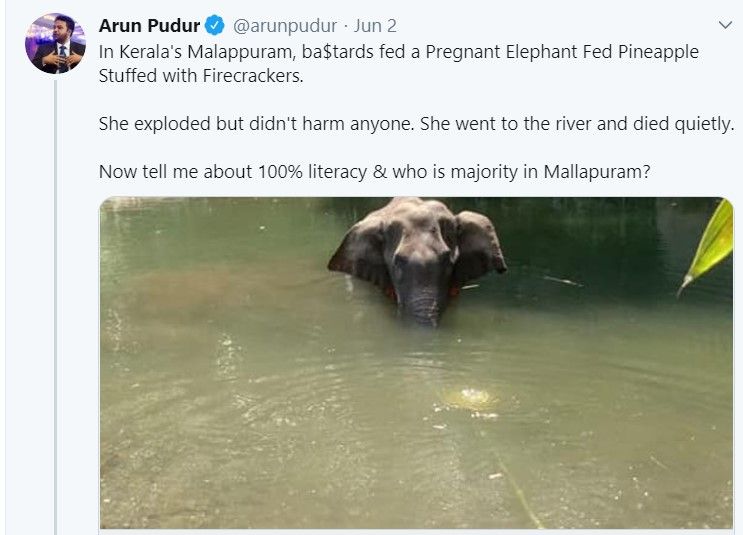
Task: Click the blue verified badge
Action: pos(215,24)
